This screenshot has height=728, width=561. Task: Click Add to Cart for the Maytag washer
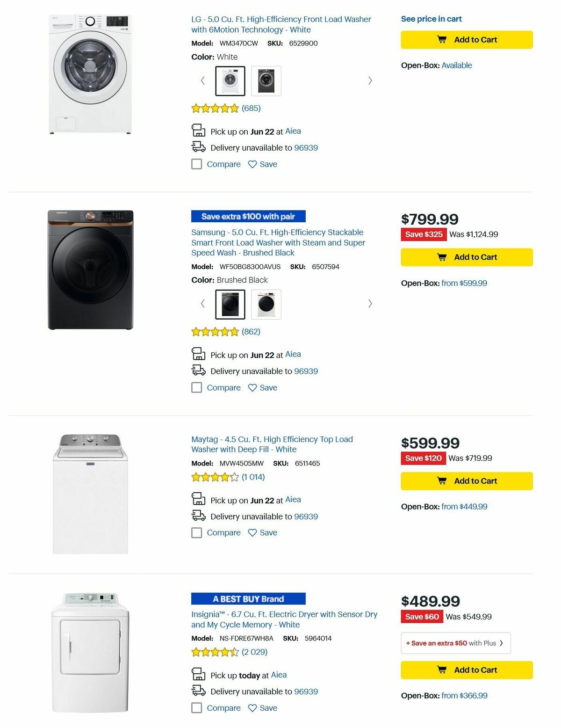click(466, 480)
